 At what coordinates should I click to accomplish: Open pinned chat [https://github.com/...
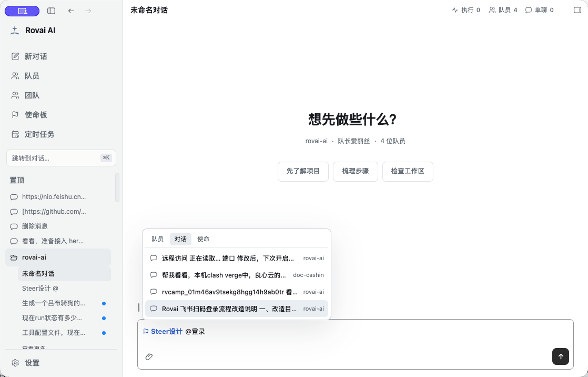tap(58, 212)
